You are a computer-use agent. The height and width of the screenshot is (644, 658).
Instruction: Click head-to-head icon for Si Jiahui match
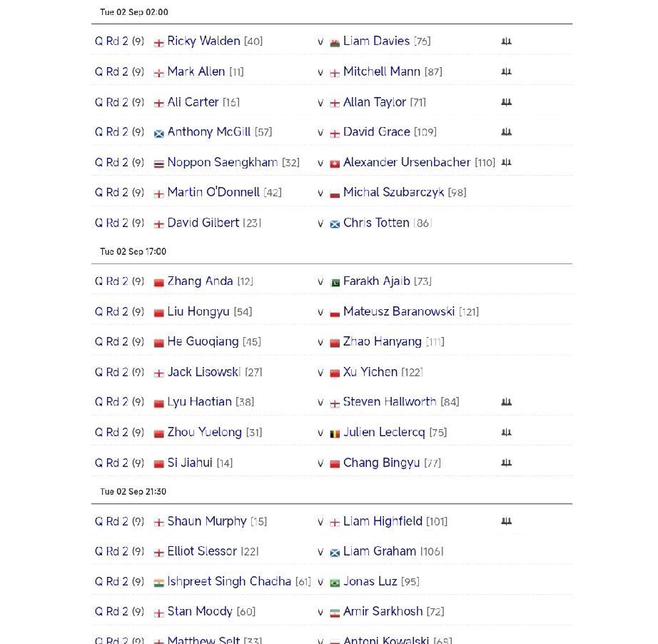[506, 463]
